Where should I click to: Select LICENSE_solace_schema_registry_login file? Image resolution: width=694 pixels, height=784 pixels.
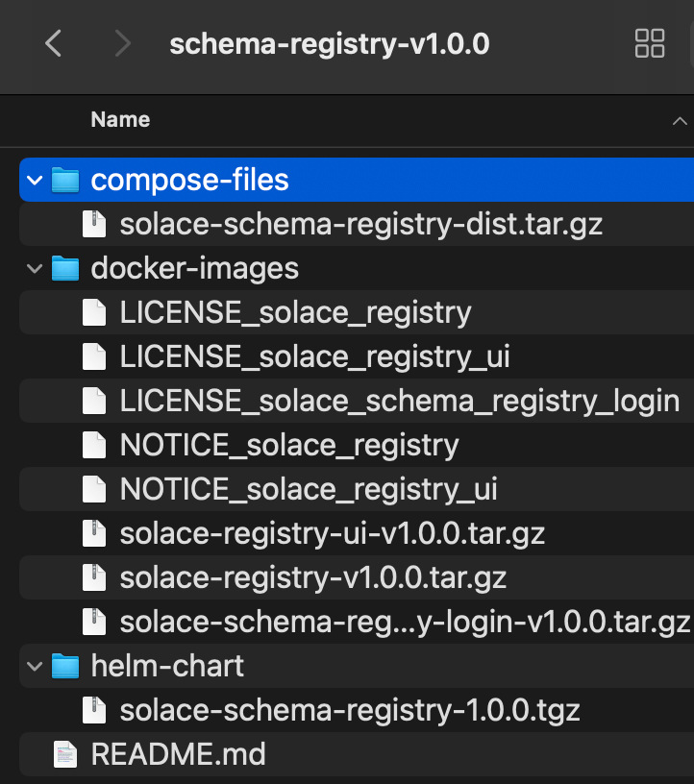tap(399, 401)
